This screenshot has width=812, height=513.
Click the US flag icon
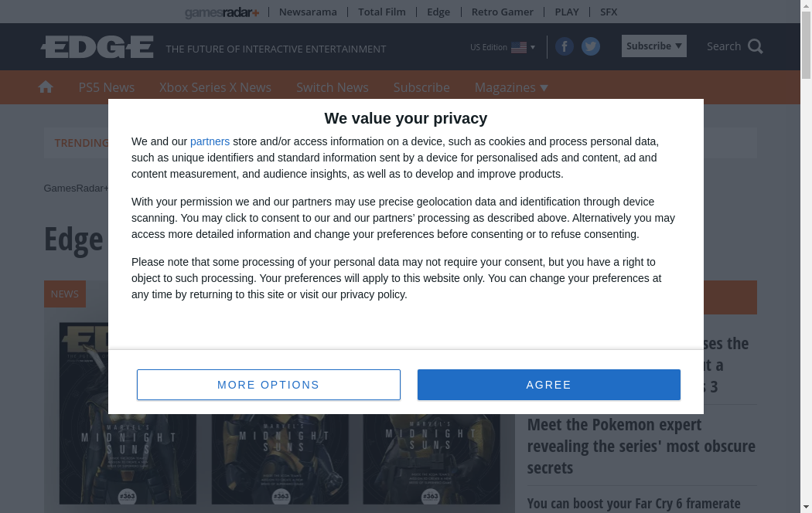(519, 48)
